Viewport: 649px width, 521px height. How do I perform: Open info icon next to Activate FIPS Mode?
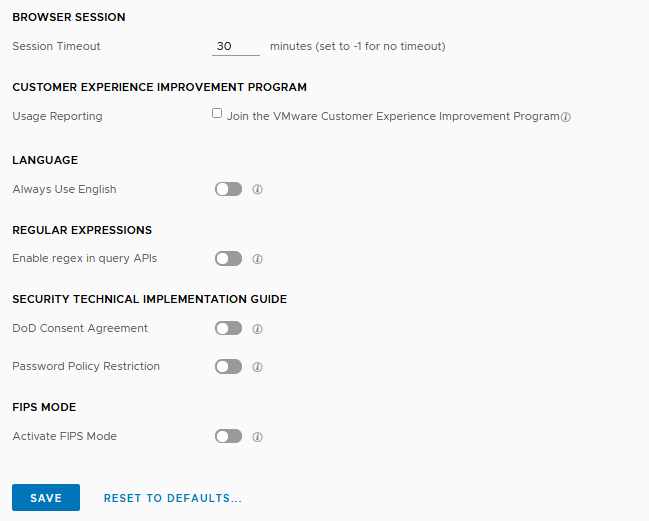click(257, 437)
